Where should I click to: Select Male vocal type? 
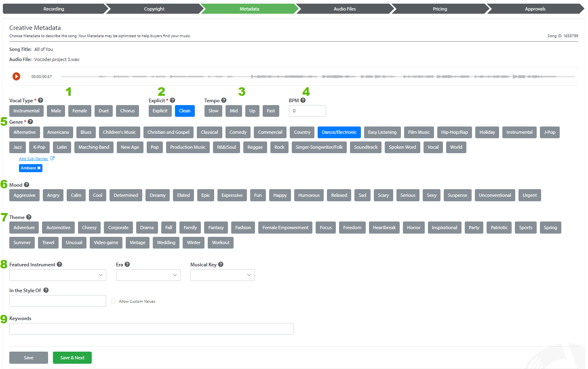56,111
